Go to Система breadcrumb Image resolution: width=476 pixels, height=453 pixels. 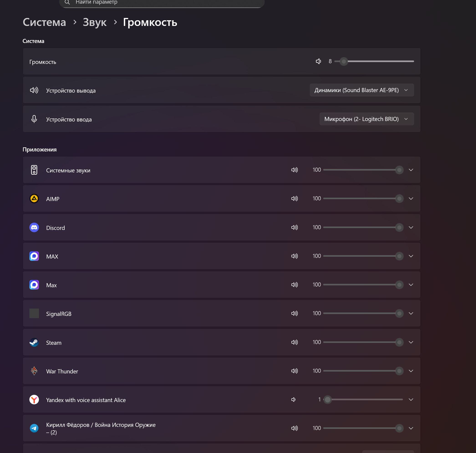pos(44,22)
